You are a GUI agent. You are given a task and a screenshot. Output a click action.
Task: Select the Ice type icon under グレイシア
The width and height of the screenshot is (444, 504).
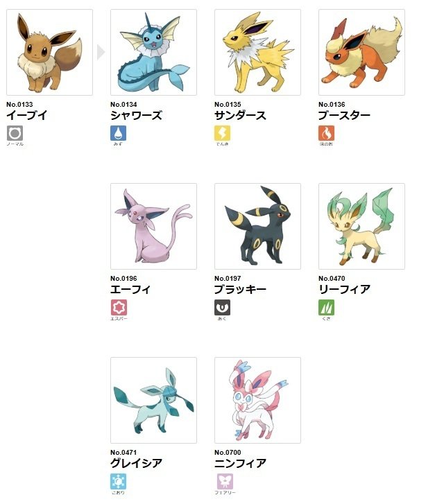(x=119, y=482)
